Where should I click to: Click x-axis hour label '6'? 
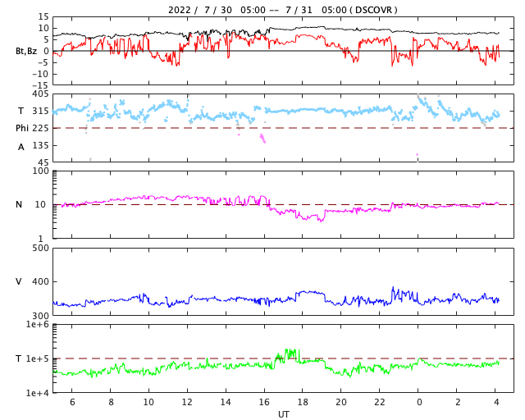point(72,402)
